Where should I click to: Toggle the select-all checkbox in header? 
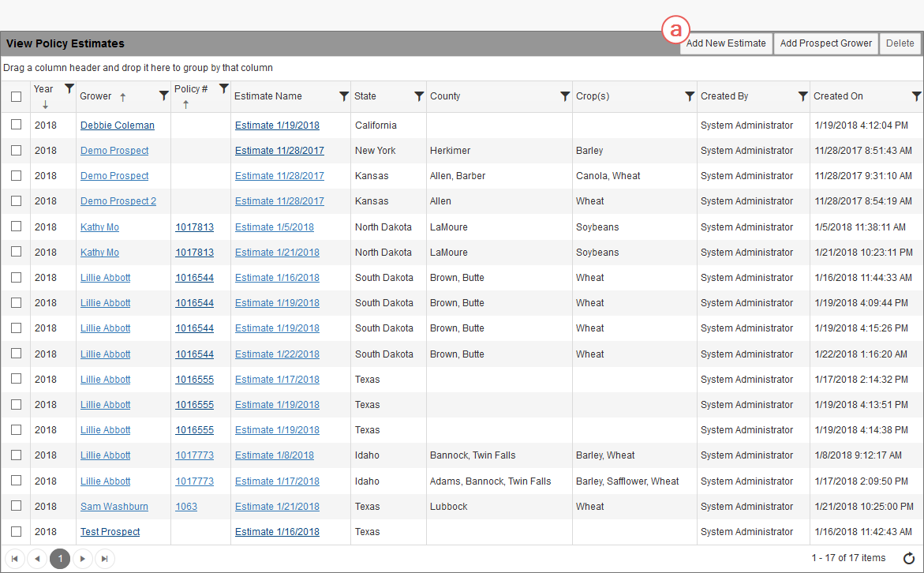click(x=16, y=96)
